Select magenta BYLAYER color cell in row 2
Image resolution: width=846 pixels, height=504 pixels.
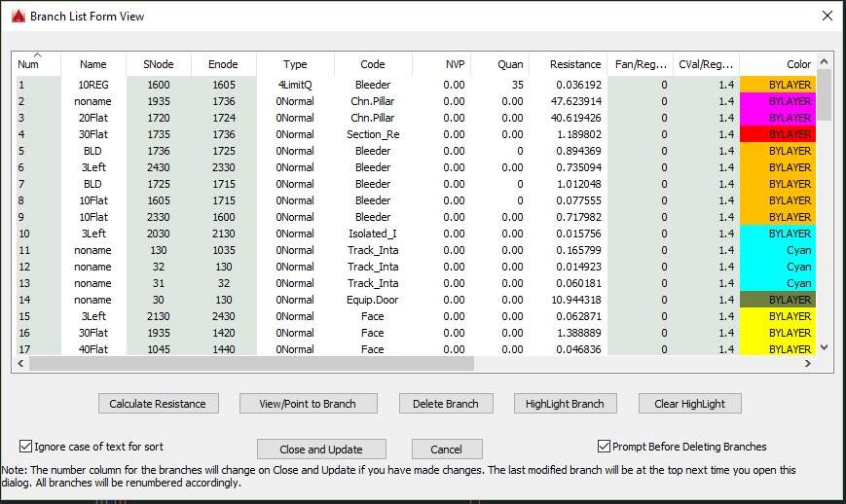778,101
